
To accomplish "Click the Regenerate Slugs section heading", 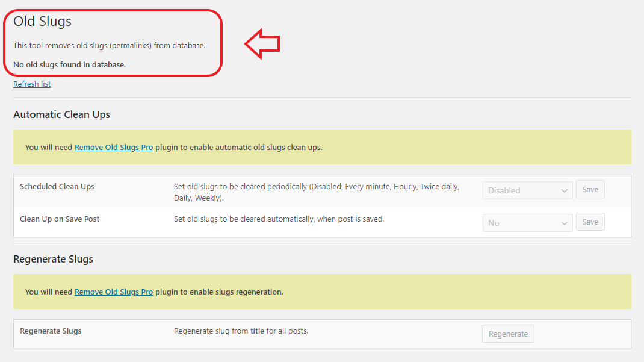I will tap(53, 259).
